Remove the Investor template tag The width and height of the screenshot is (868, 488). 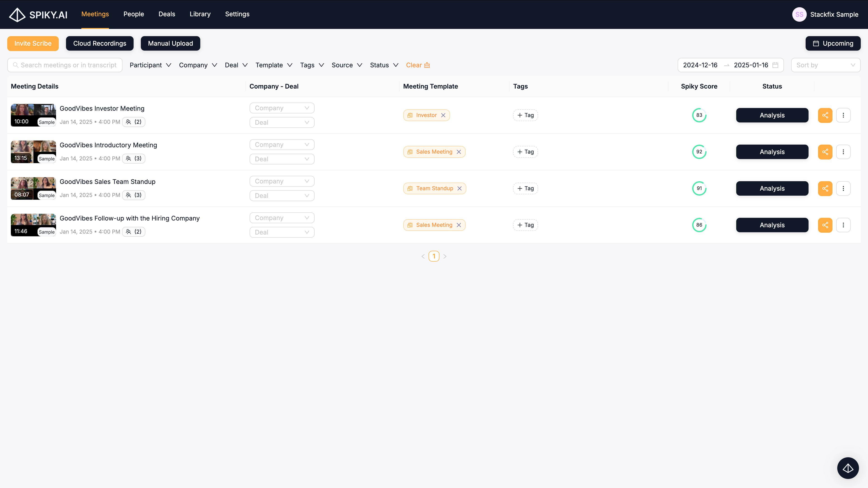click(443, 115)
